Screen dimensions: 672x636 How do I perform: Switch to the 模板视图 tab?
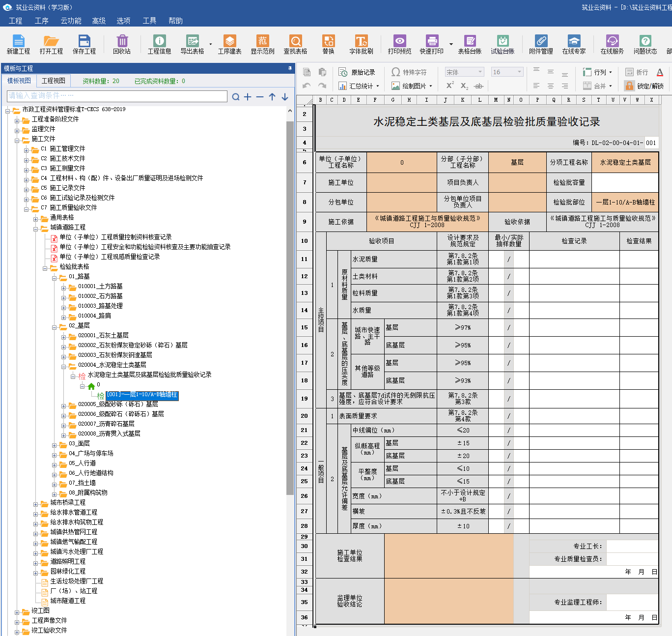pos(19,81)
